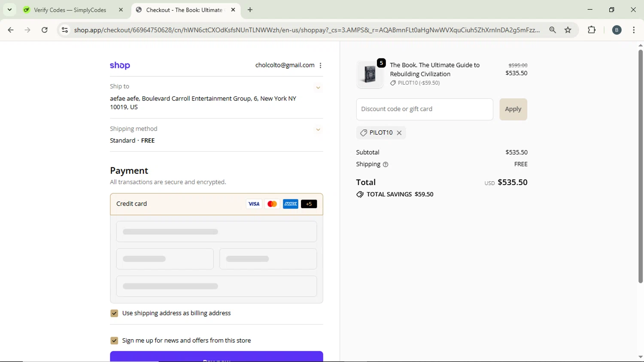Open the zoom magnifier in address bar
The height and width of the screenshot is (362, 644).
point(553,30)
